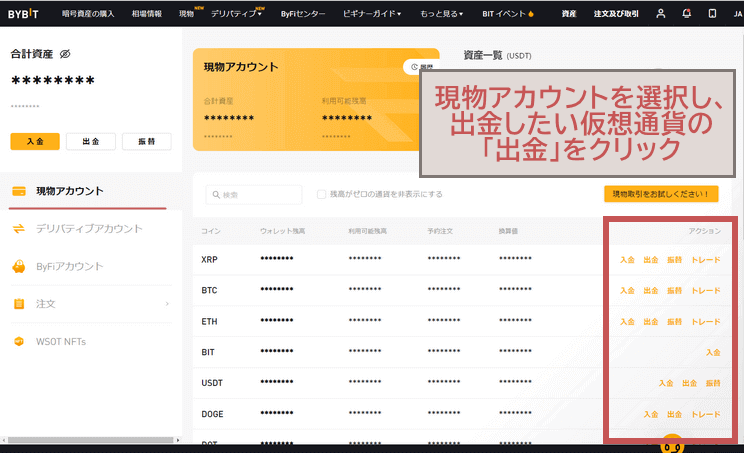Viewport: 744px width, 453px height.
Task: Open 現物 menu item
Action: pos(186,14)
